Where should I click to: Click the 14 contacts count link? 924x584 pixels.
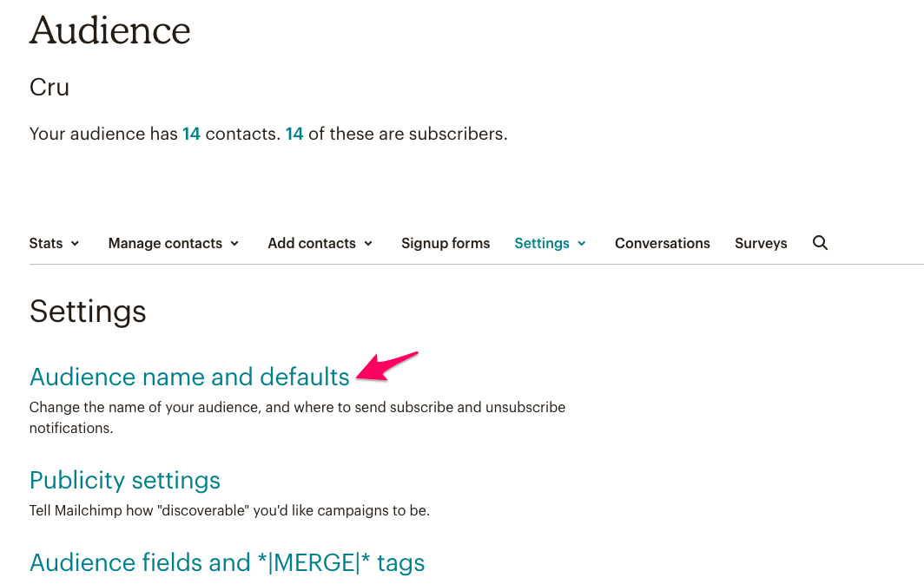click(x=191, y=134)
